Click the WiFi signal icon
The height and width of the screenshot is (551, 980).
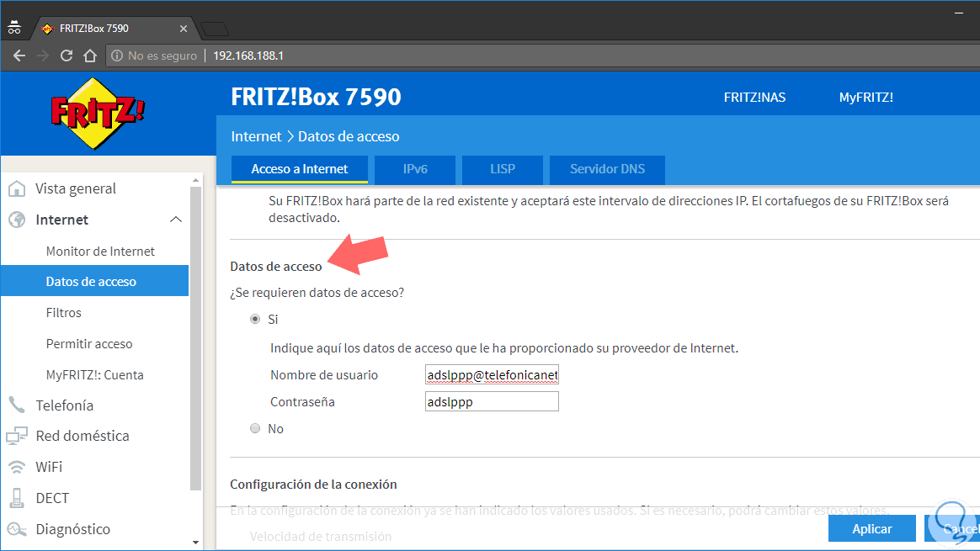pos(17,467)
